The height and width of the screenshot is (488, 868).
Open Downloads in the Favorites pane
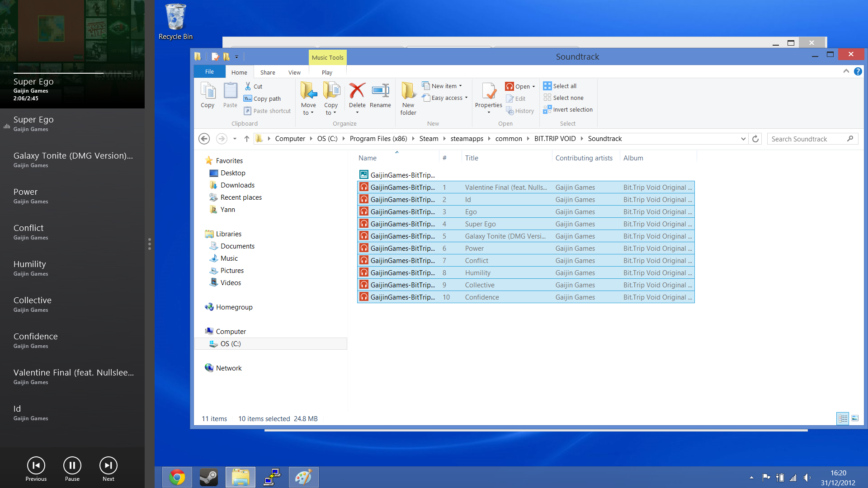237,185
